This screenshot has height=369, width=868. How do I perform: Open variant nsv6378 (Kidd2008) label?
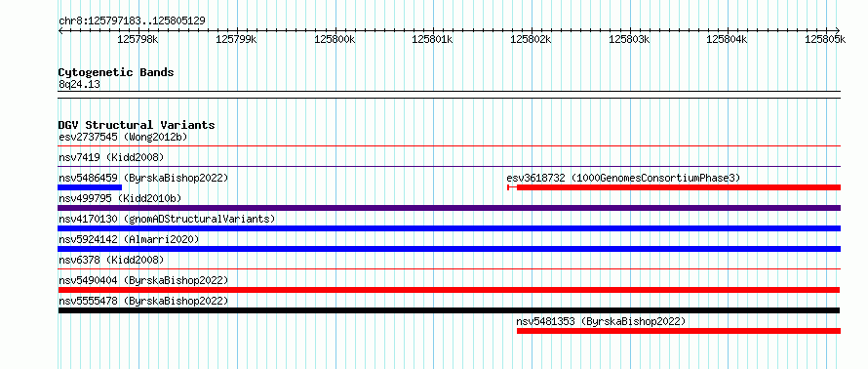[111, 260]
